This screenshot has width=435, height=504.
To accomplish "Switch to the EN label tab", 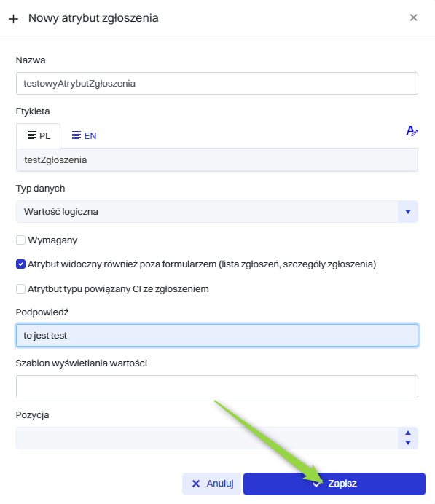I will (x=84, y=135).
